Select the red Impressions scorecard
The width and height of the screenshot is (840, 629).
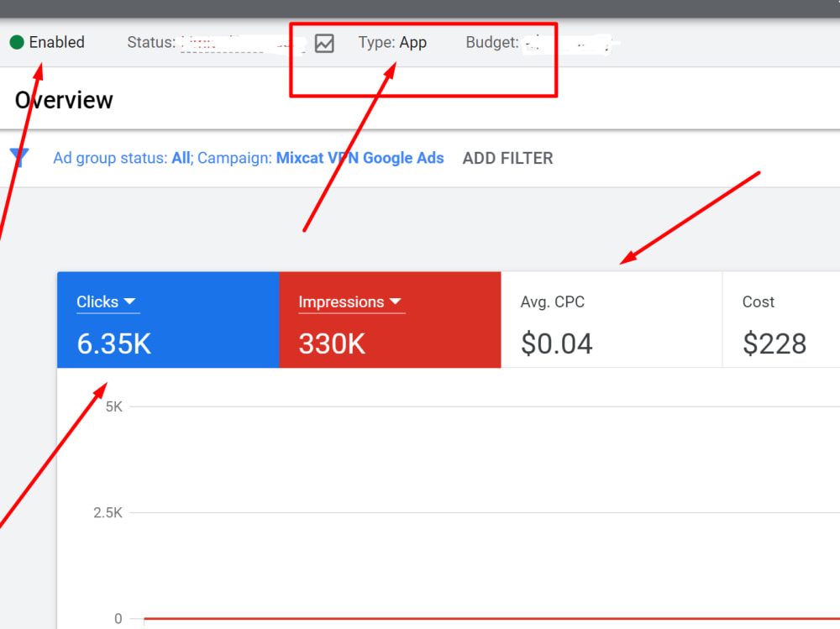click(x=390, y=320)
